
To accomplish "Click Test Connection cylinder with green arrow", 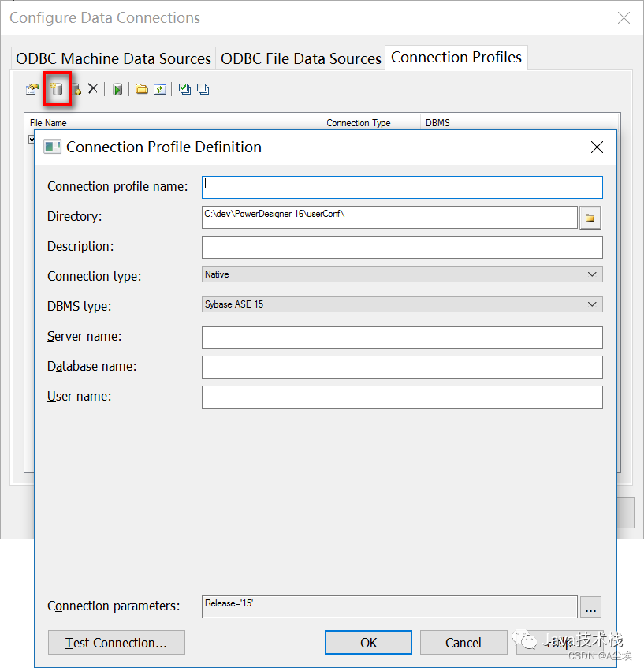I will coord(117,89).
